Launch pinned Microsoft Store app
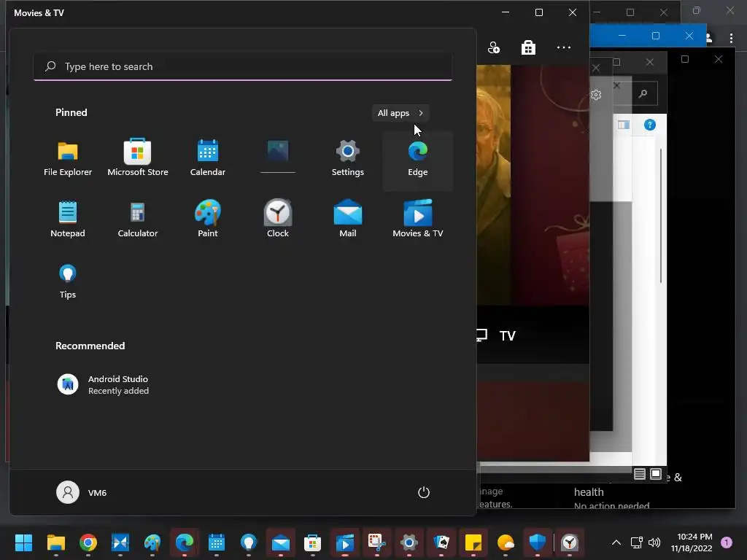This screenshot has height=560, width=747. tap(138, 159)
